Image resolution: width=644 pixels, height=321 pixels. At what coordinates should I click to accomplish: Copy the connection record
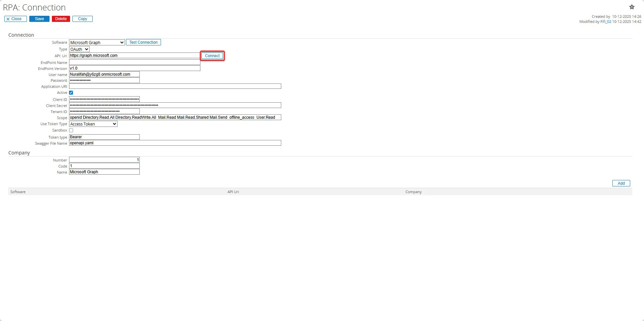coord(83,19)
